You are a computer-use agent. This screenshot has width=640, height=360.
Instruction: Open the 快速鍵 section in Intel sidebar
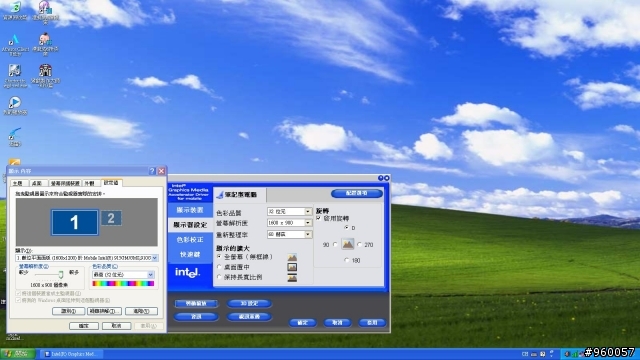tap(190, 254)
